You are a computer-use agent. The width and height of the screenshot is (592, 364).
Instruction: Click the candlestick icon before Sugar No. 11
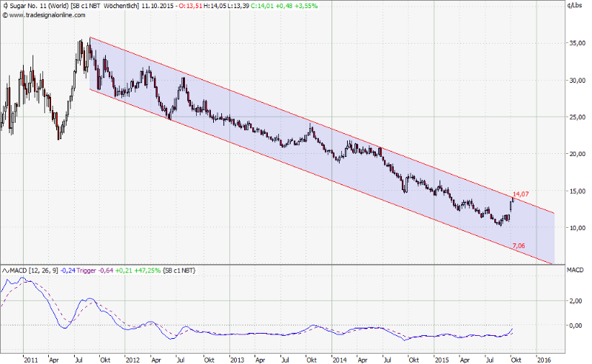point(5,5)
